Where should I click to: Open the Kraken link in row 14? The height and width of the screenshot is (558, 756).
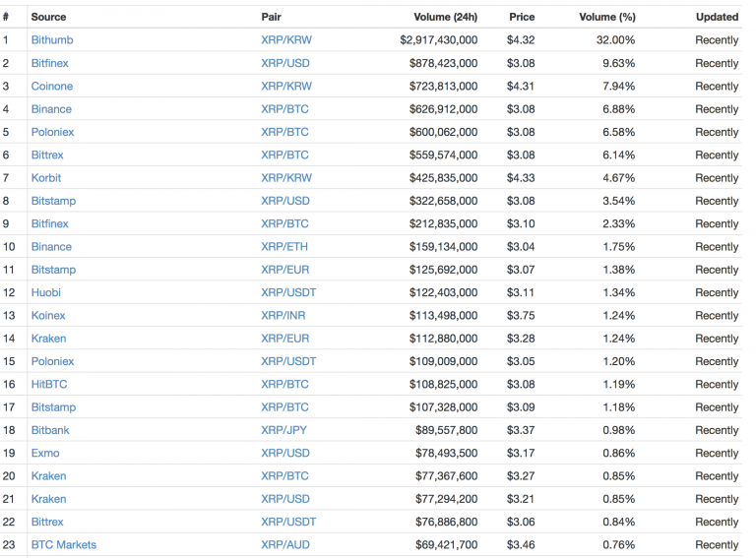pos(48,339)
